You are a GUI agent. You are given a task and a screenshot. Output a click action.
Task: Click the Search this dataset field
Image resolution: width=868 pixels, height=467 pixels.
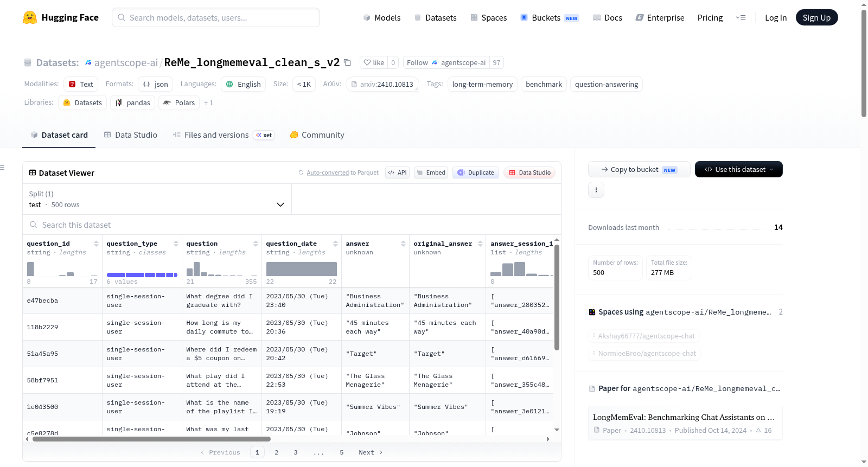pos(292,225)
